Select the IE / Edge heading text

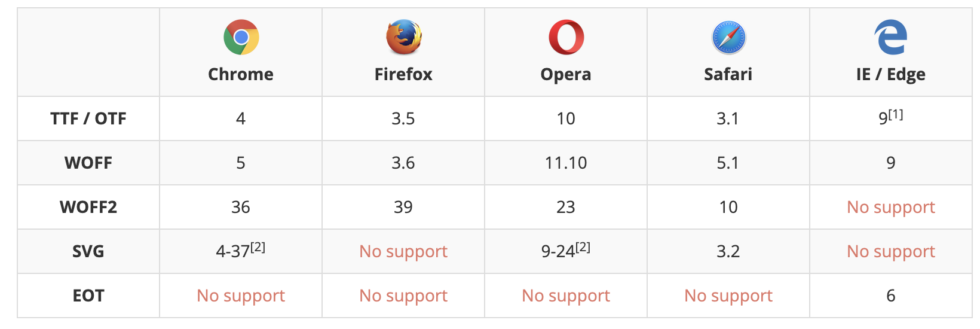(891, 75)
